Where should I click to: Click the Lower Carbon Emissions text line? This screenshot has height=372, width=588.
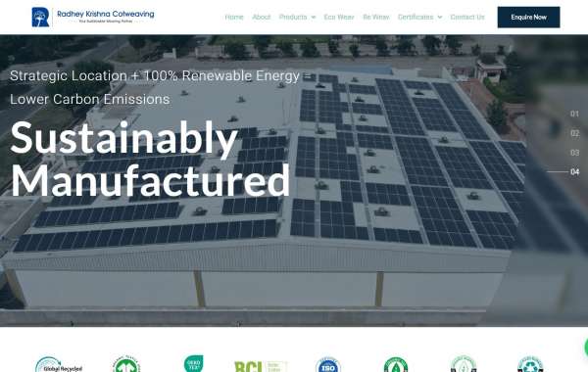tap(90, 99)
